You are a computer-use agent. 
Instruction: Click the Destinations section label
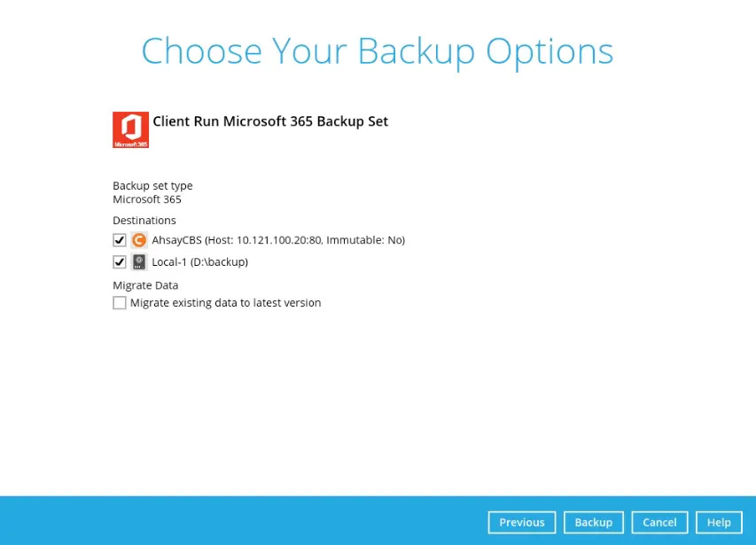click(x=144, y=220)
